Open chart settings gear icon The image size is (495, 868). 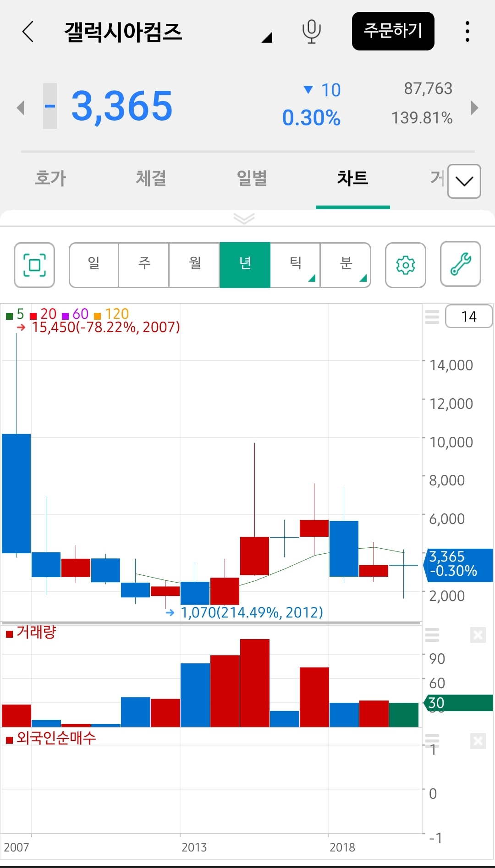tap(406, 265)
